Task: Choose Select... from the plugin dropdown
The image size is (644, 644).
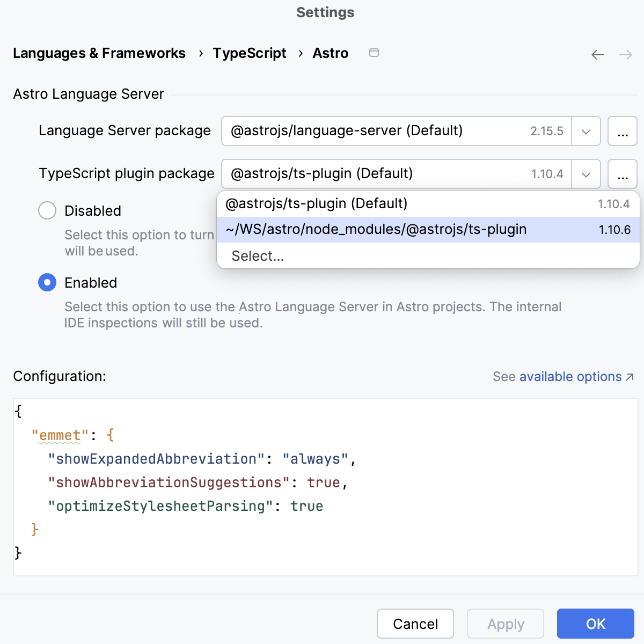Action: [x=258, y=256]
